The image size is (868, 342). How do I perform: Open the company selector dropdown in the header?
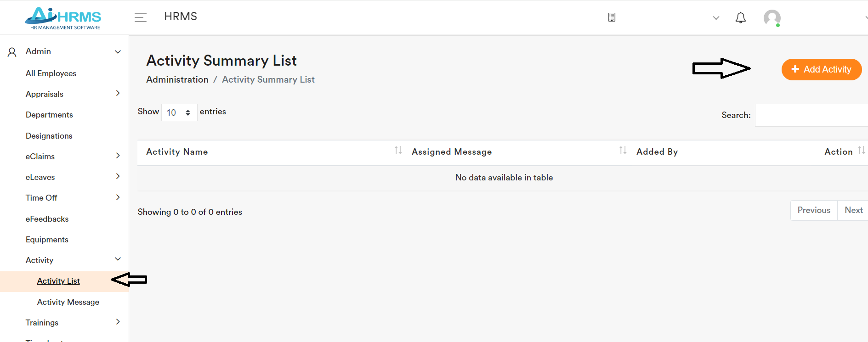[715, 18]
